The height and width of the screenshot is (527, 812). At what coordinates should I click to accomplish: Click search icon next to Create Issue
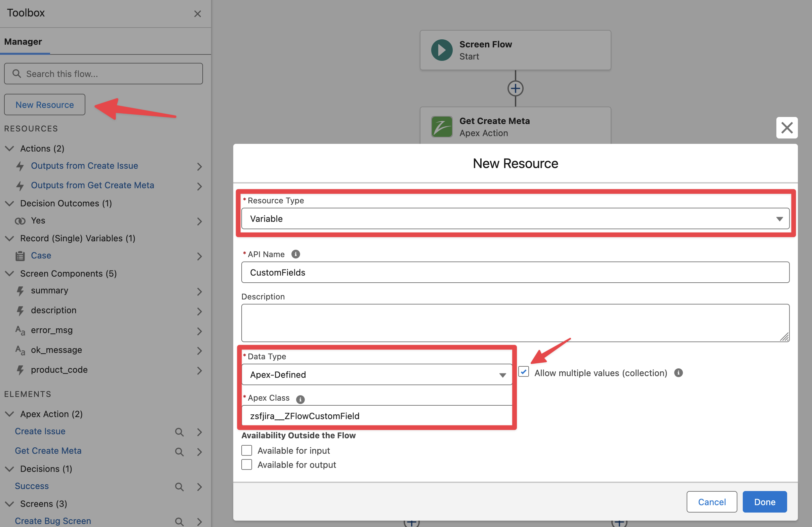[x=179, y=432]
